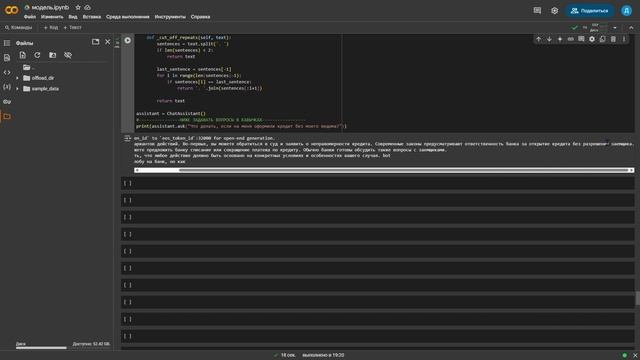The image size is (640, 360).
Task: Open the Справка menu
Action: pyautogui.click(x=200, y=17)
